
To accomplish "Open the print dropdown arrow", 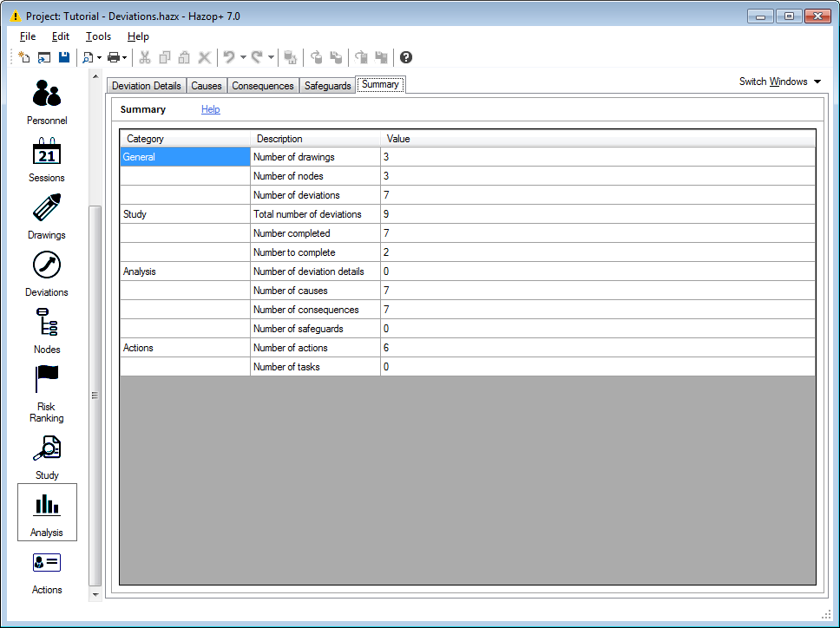I will [125, 57].
